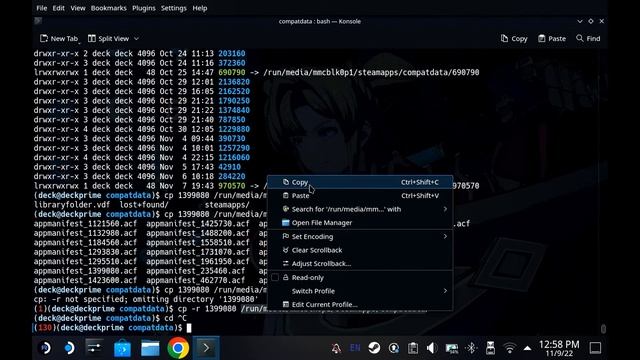Select Edit Current Profile...

pos(360,304)
